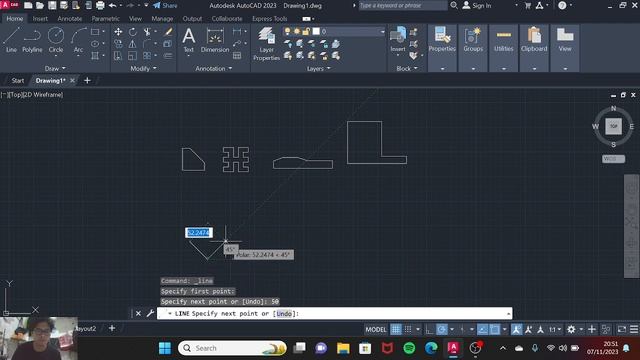This screenshot has height=360, width=640.
Task: Switch to the Start file tab
Action: click(18, 80)
